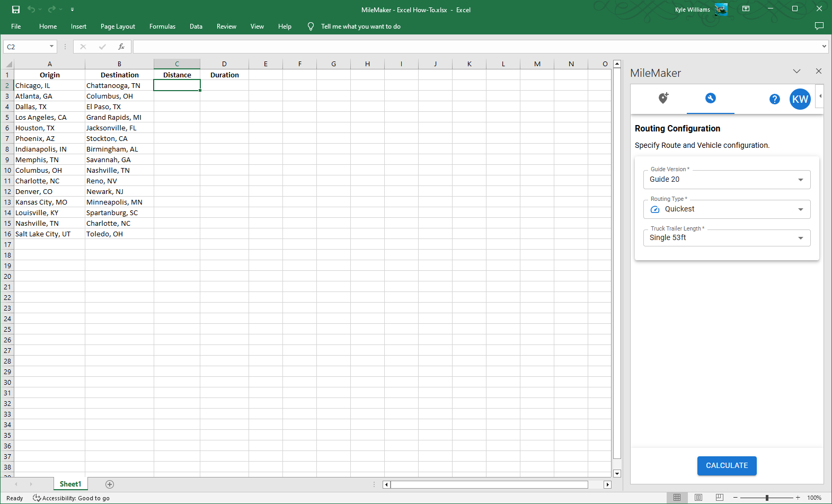Open the Routing Type dropdown
This screenshot has height=504, width=832.
click(x=727, y=209)
